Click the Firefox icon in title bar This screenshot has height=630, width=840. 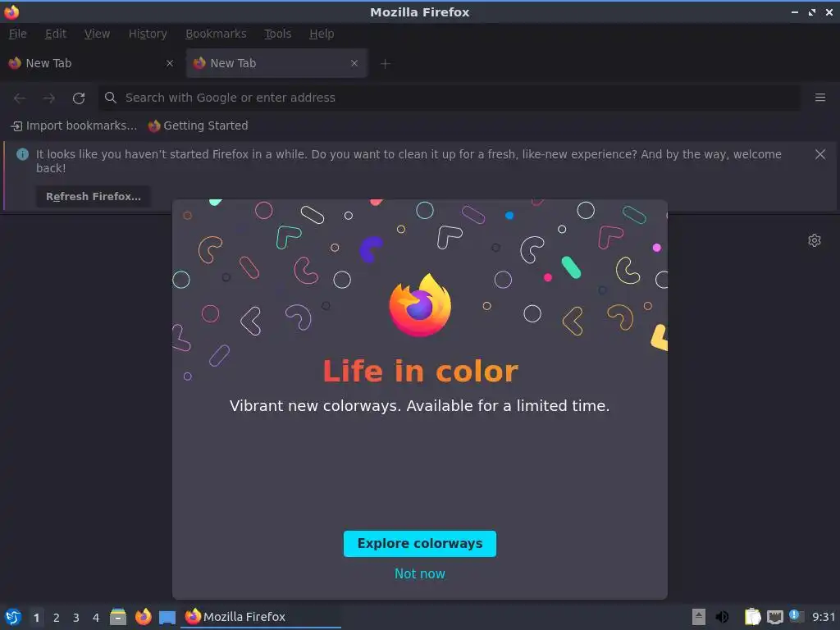pos(11,11)
